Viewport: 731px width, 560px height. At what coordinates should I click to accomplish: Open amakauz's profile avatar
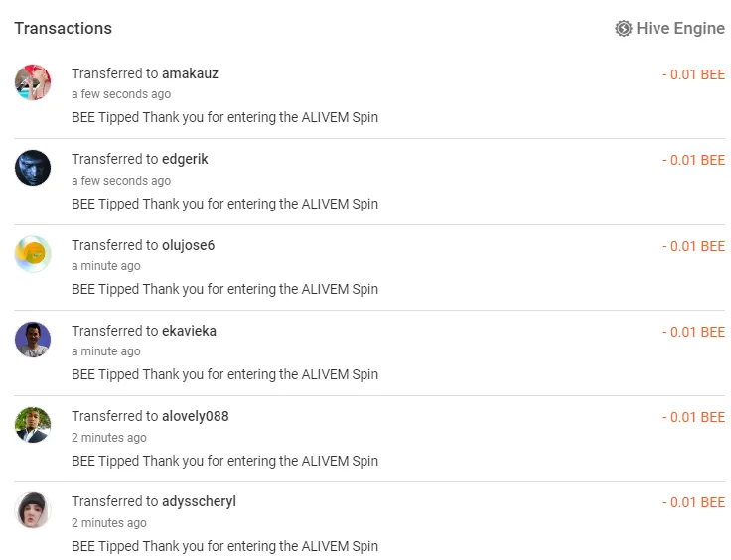pos(33,82)
